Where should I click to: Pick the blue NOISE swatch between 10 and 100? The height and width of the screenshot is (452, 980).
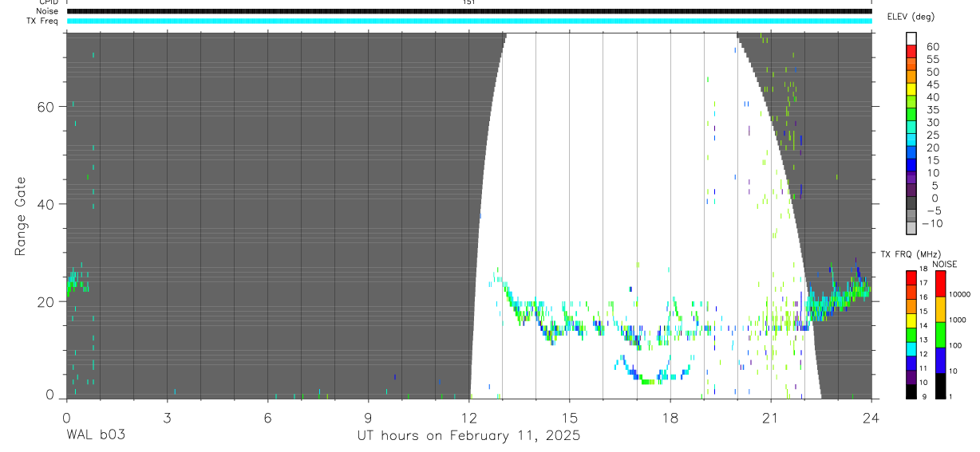pos(941,360)
